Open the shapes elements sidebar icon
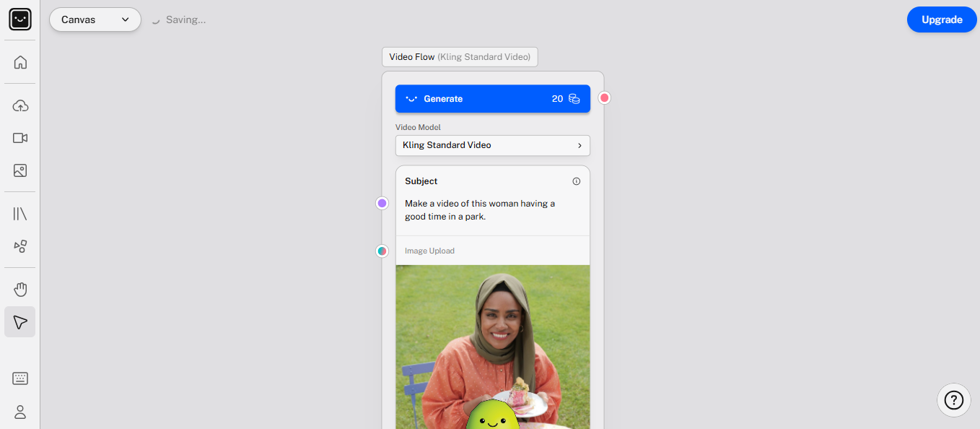Screen dimensions: 980x429 point(20,246)
